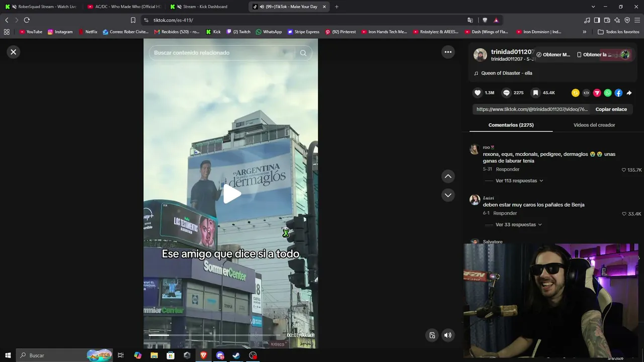The height and width of the screenshot is (362, 644).
Task: Like the video with the heart icon
Action: [477, 93]
